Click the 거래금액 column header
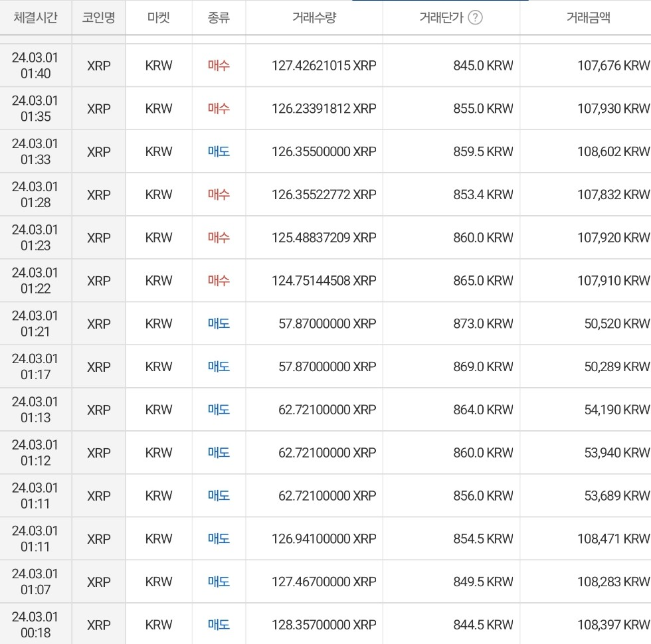The width and height of the screenshot is (651, 644). pos(589,17)
